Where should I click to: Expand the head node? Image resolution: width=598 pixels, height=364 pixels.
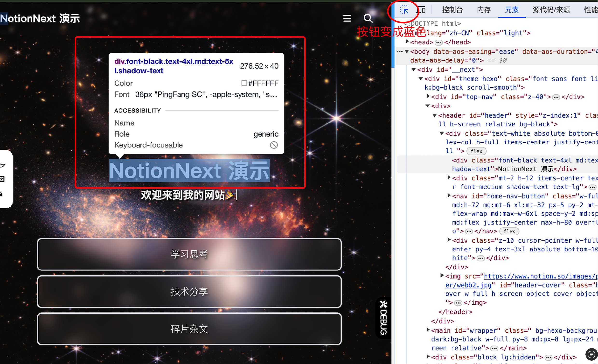pos(407,42)
